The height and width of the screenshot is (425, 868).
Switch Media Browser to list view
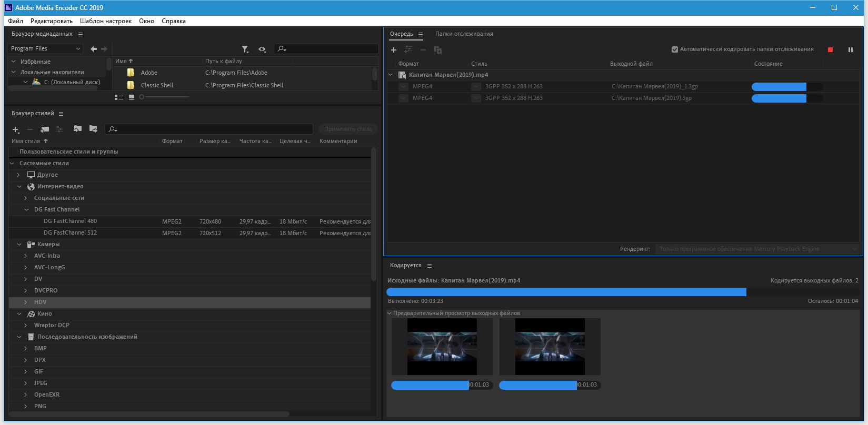(119, 97)
